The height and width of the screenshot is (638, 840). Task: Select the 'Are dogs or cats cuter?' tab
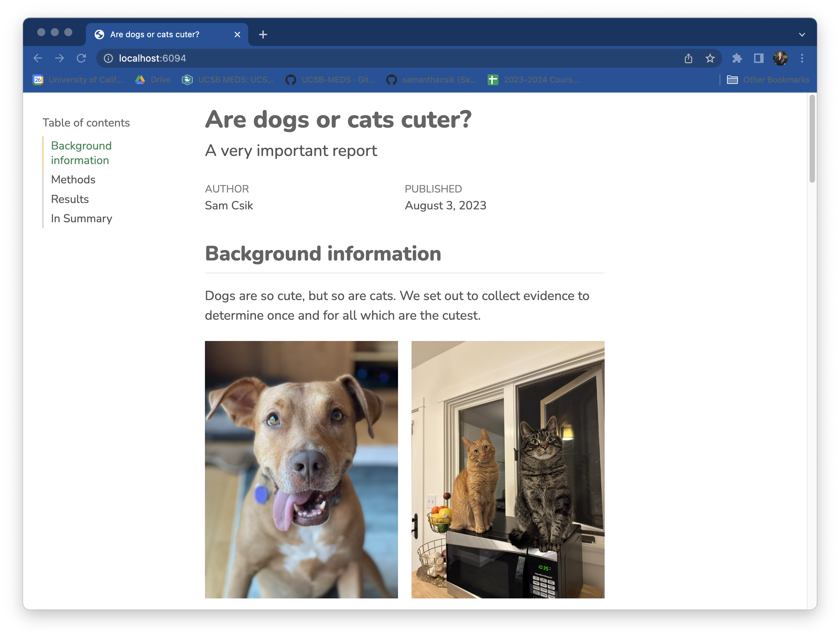(155, 35)
